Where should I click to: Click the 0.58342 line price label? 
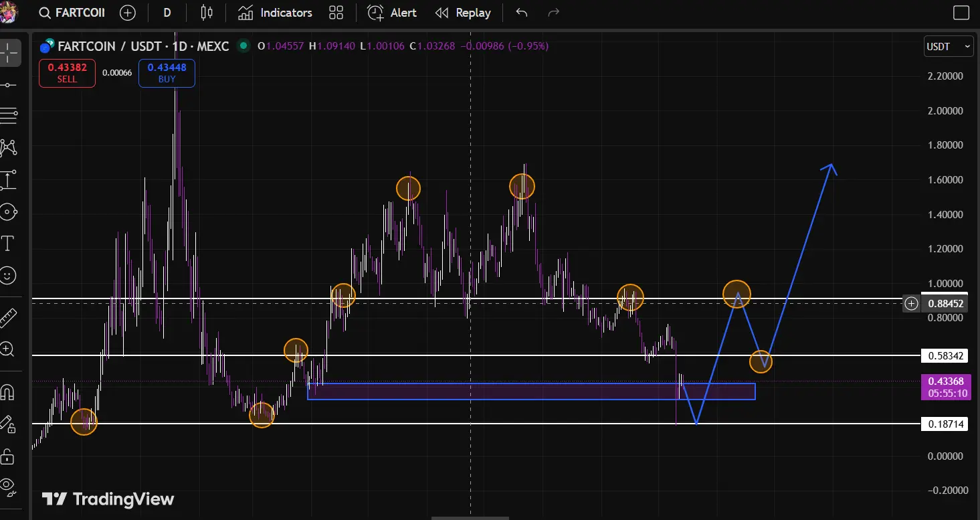click(x=945, y=355)
